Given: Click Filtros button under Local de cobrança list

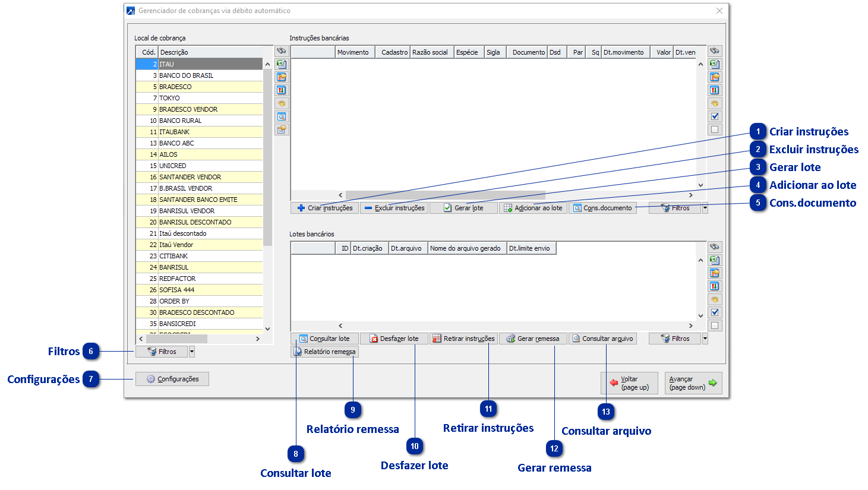Looking at the screenshot, I should 162,352.
